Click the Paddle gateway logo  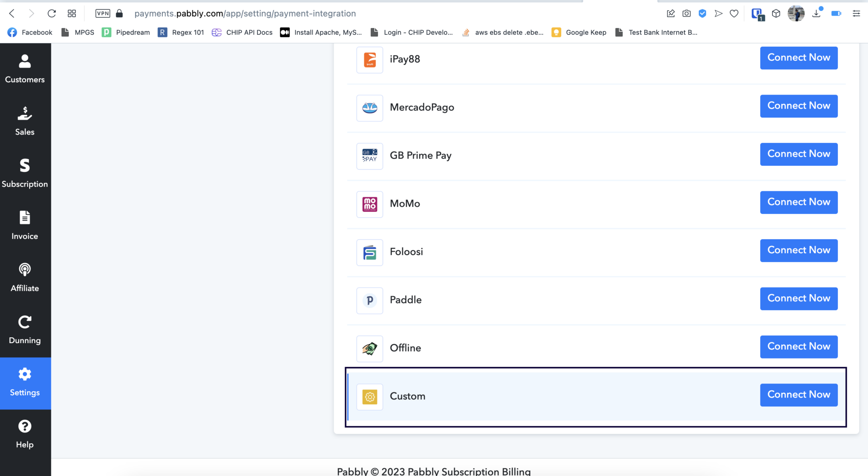(x=369, y=300)
